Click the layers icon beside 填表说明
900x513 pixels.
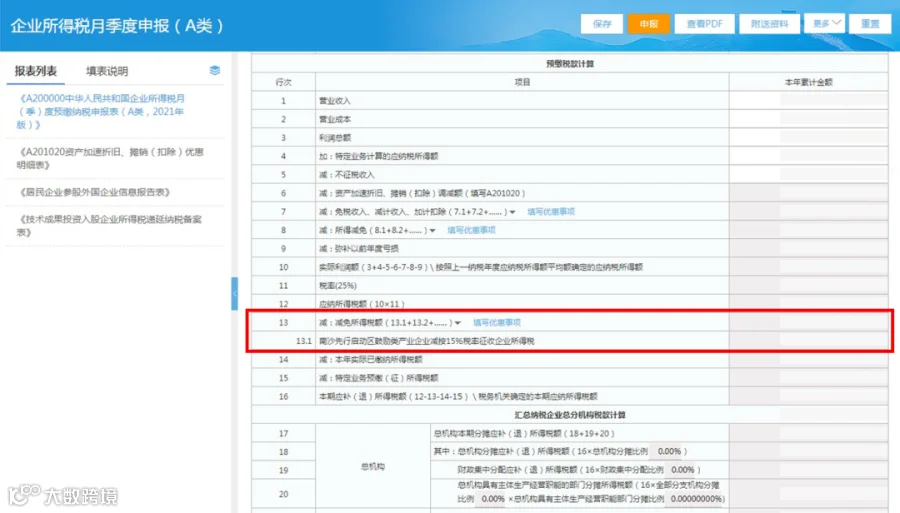(x=215, y=71)
